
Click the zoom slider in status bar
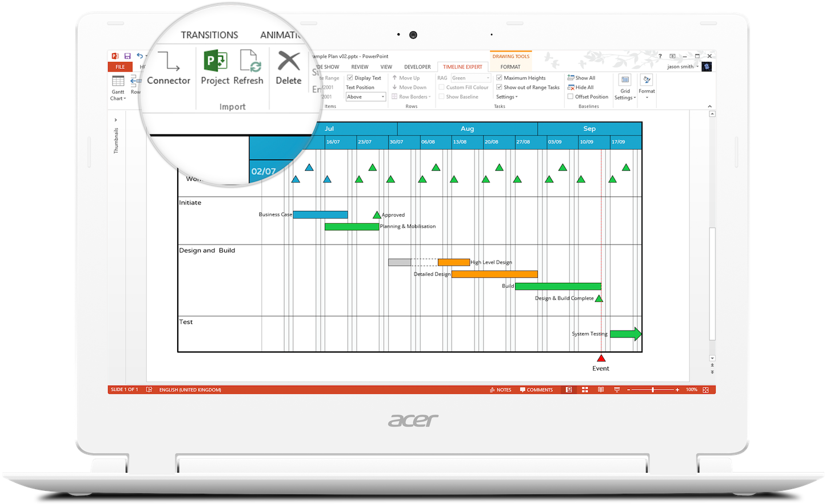[652, 390]
